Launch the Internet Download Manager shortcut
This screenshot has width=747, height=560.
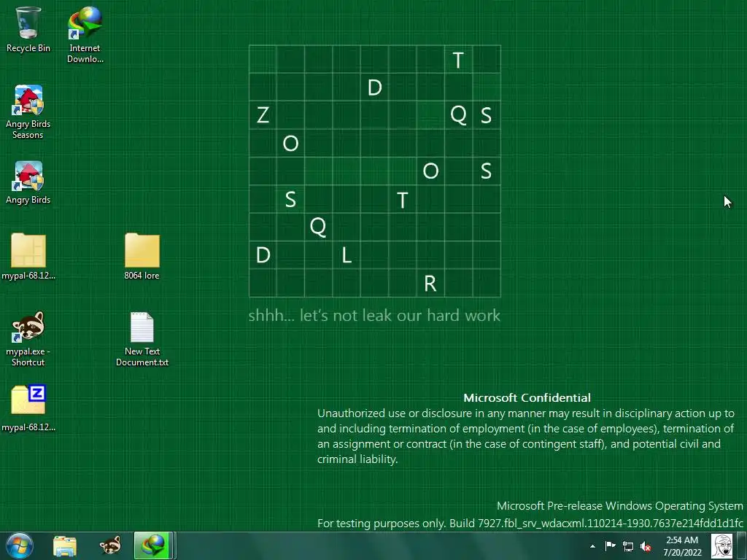[85, 34]
